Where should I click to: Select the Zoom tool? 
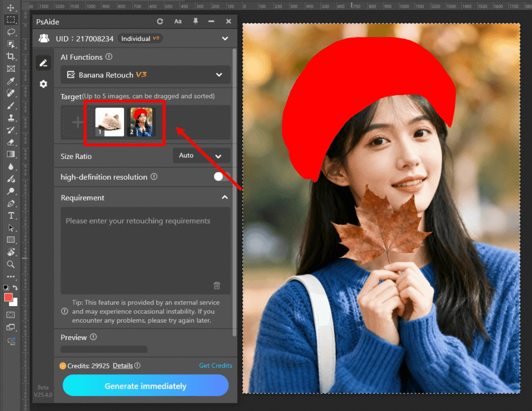tap(11, 264)
